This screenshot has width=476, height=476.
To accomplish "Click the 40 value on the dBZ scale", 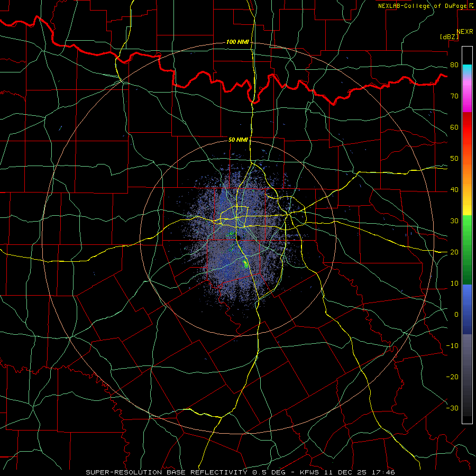I will (x=454, y=190).
